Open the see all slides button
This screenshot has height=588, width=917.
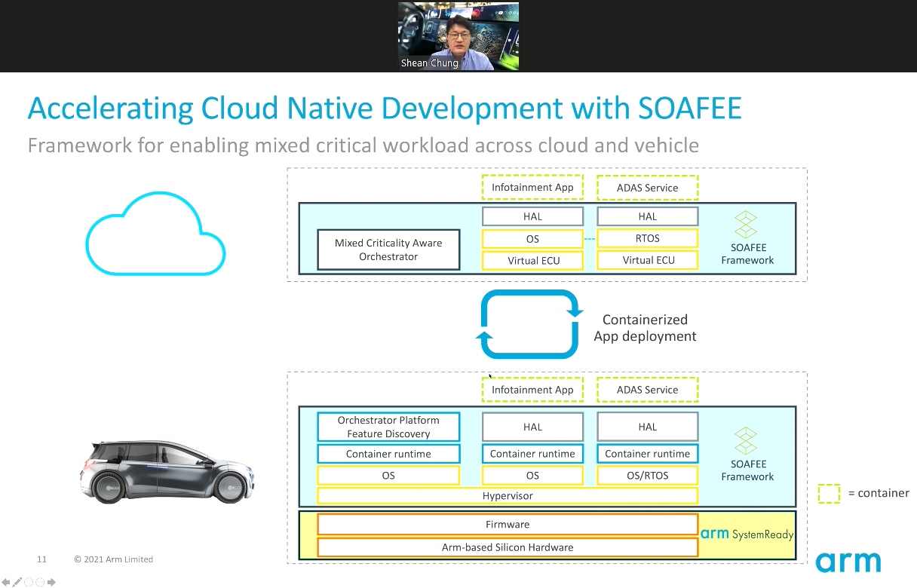29,582
